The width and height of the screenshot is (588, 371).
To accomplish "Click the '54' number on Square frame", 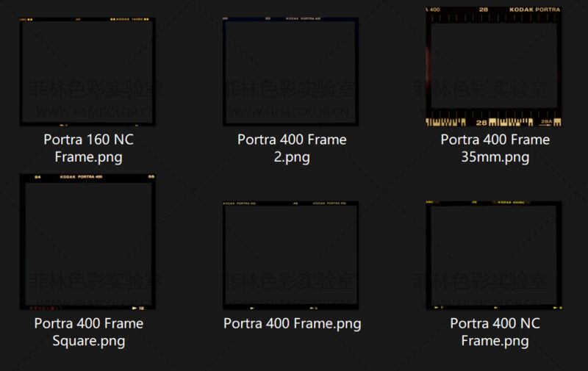I will (x=37, y=177).
